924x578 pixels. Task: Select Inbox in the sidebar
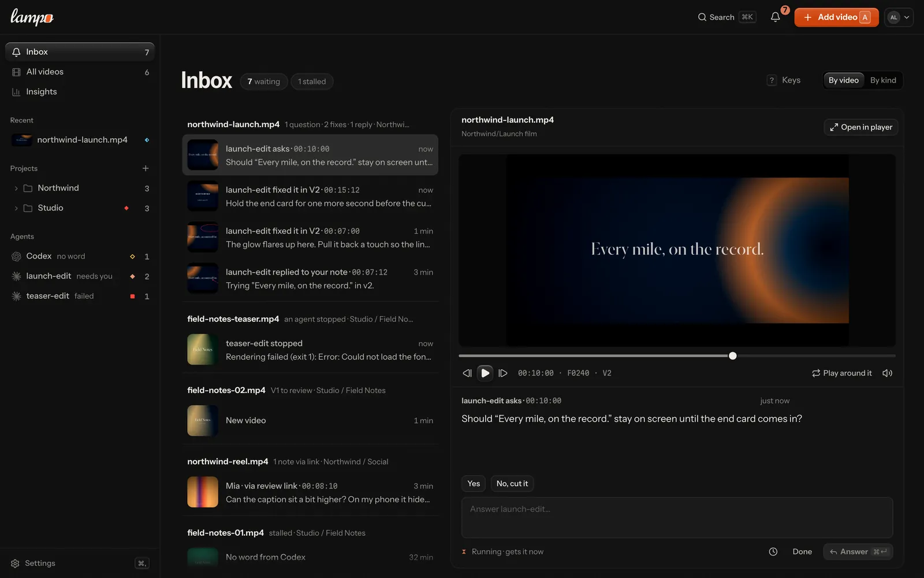80,52
